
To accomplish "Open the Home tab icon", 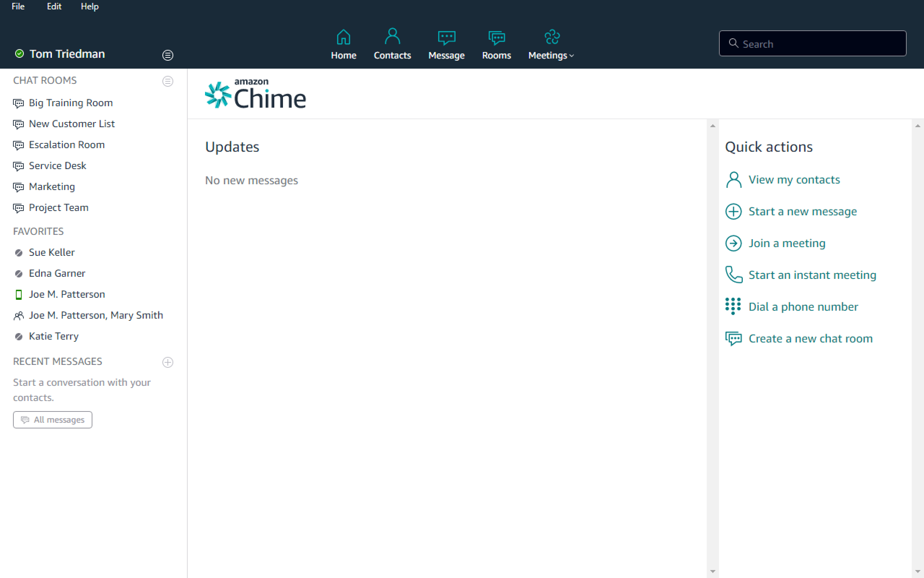I will [x=343, y=37].
